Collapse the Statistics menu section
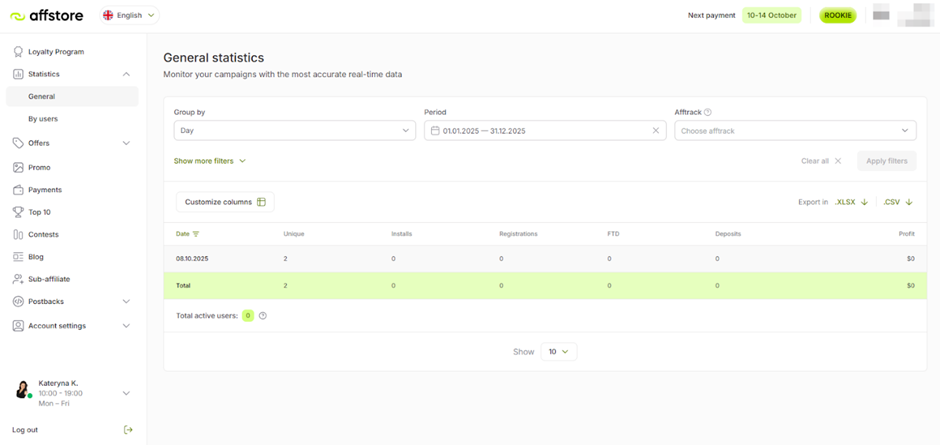940x445 pixels. coord(126,74)
